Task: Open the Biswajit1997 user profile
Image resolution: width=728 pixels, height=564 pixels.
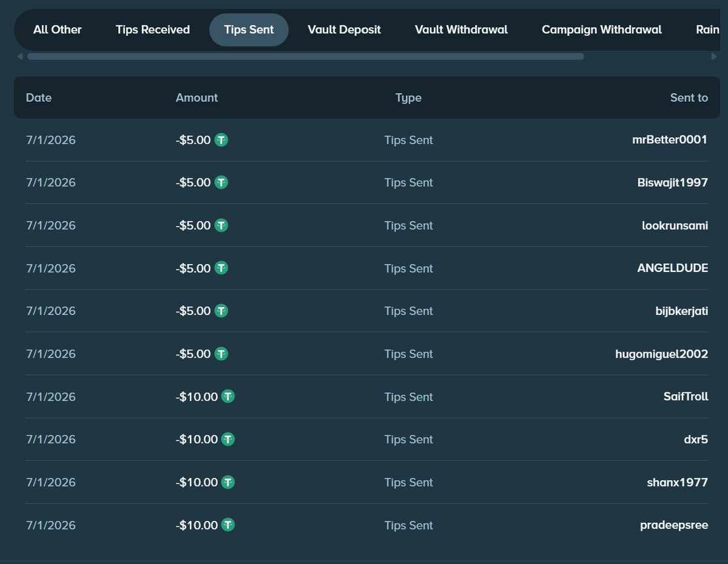Action: tap(673, 182)
